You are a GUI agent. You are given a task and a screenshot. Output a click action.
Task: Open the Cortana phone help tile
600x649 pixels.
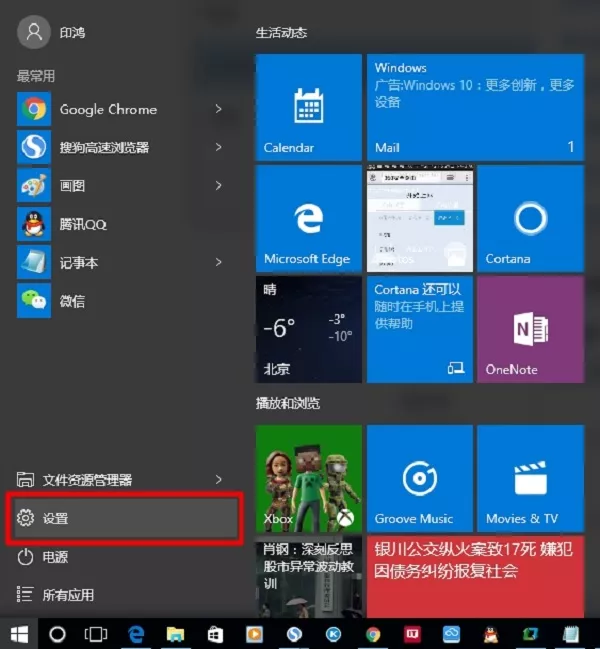pos(420,329)
